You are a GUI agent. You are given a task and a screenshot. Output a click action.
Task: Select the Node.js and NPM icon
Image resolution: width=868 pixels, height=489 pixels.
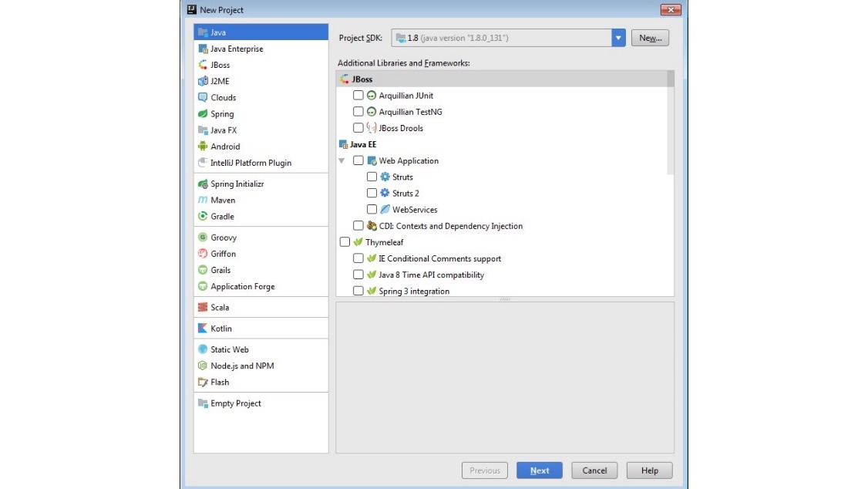point(203,366)
